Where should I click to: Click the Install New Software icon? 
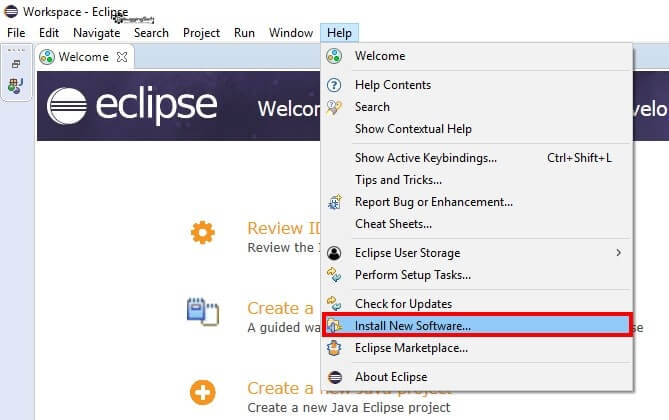334,326
